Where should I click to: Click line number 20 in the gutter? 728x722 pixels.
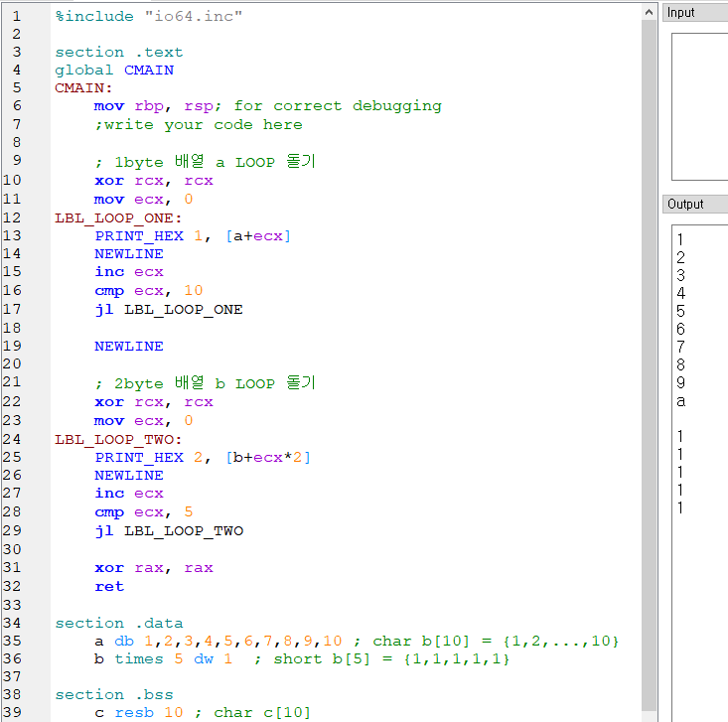pyautogui.click(x=12, y=363)
